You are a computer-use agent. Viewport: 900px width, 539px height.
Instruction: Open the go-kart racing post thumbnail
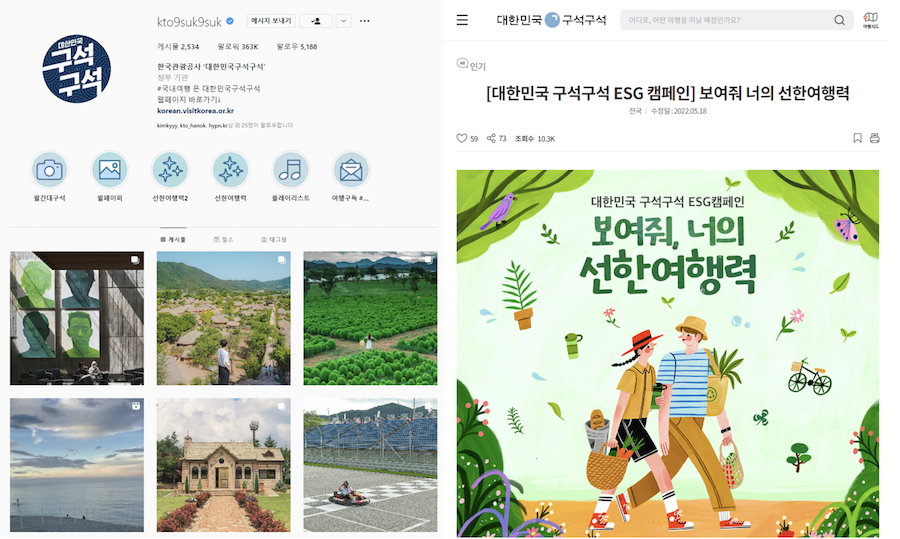(x=370, y=465)
